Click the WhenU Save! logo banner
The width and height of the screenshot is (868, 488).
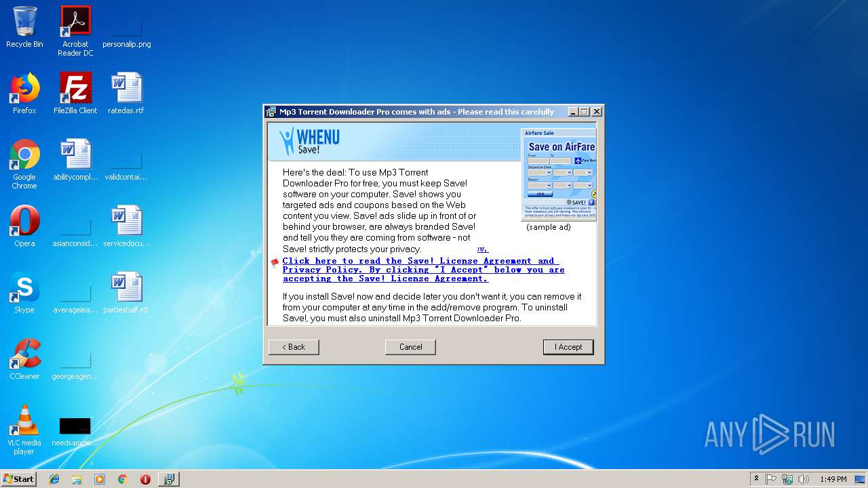[x=310, y=141]
